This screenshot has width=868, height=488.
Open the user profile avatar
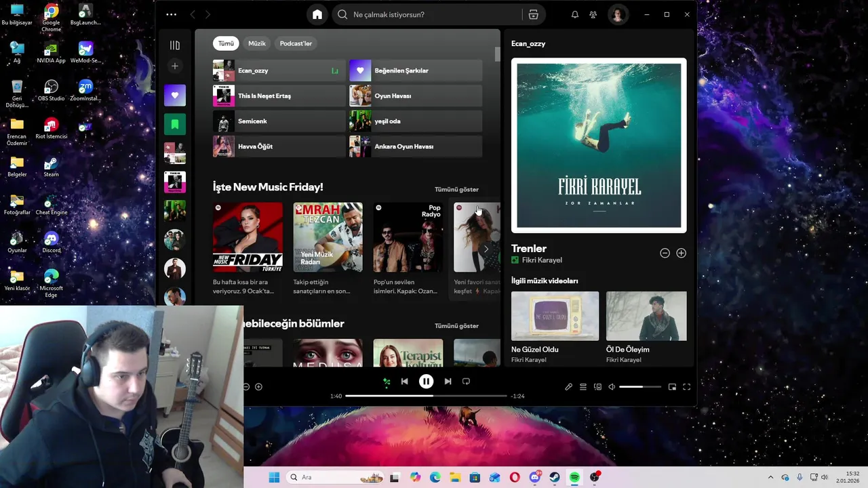click(x=617, y=14)
